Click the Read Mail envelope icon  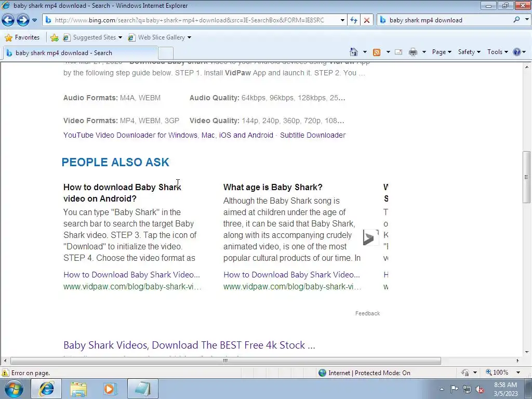point(398,52)
